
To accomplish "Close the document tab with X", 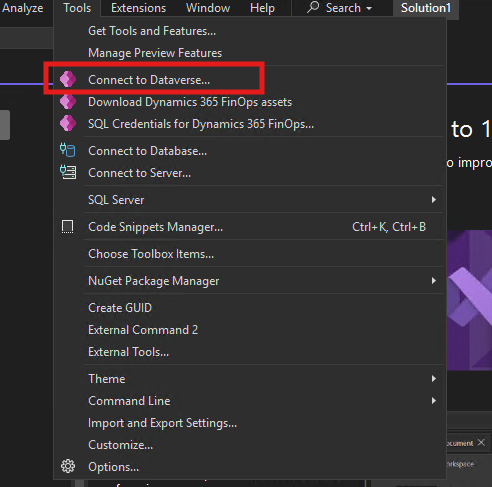I will point(481,442).
